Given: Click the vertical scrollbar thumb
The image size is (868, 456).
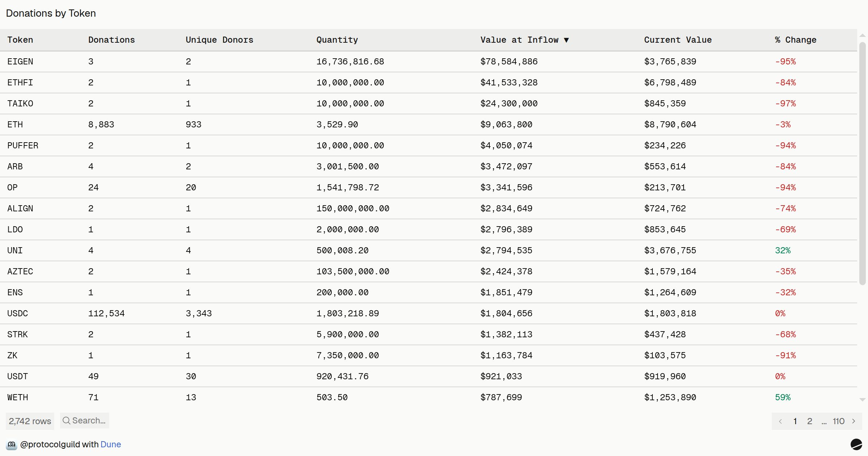Looking at the screenshot, I should (863, 163).
